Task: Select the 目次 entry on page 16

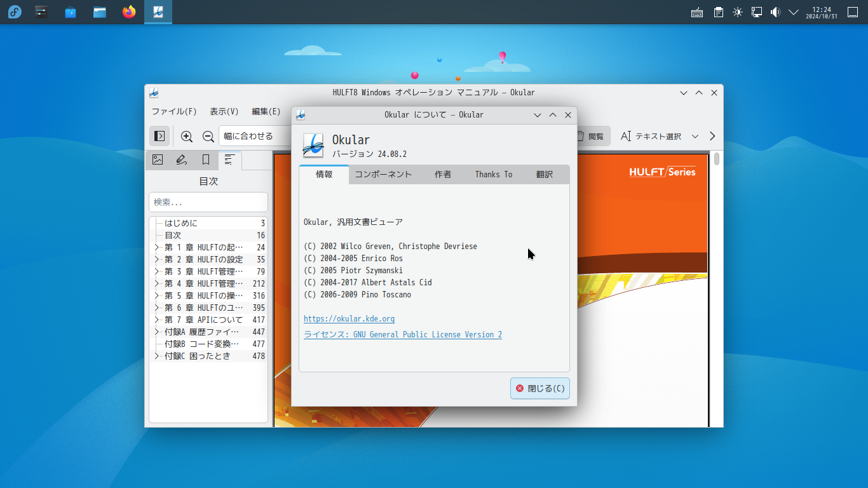Action: 208,235
